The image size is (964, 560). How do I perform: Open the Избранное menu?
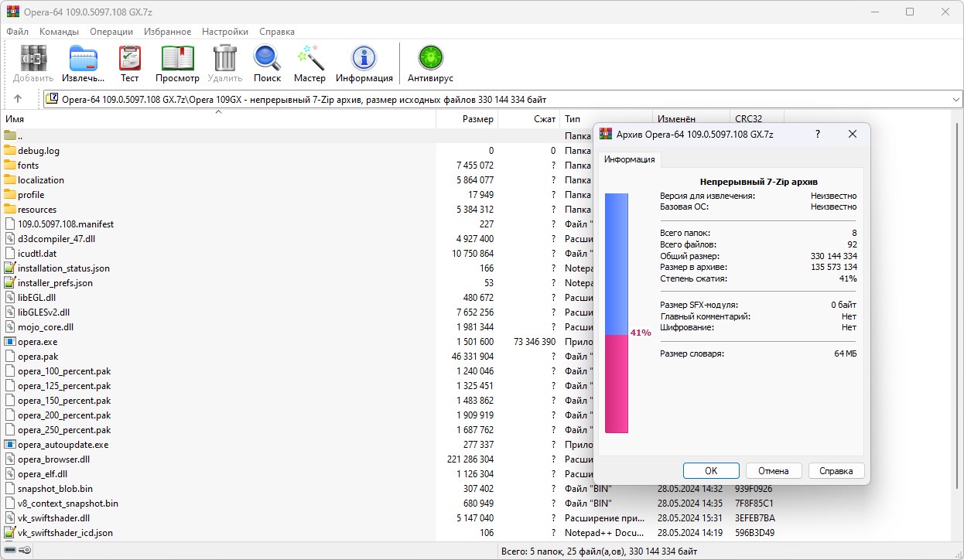[167, 32]
